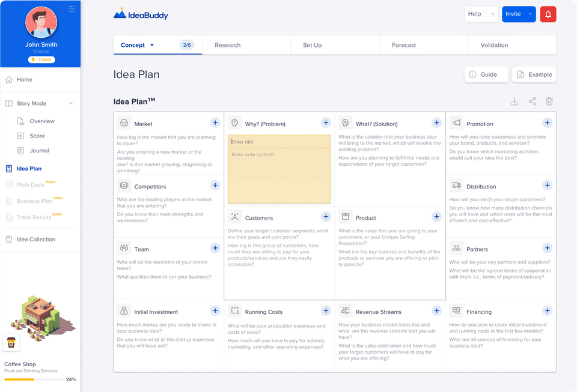The width and height of the screenshot is (577, 392).
Task: Add a note to Partners section
Action: point(547,248)
